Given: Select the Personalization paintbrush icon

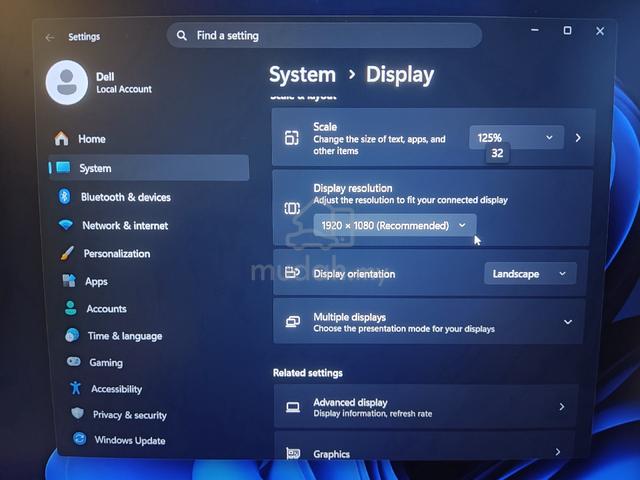Looking at the screenshot, I should pos(67,253).
